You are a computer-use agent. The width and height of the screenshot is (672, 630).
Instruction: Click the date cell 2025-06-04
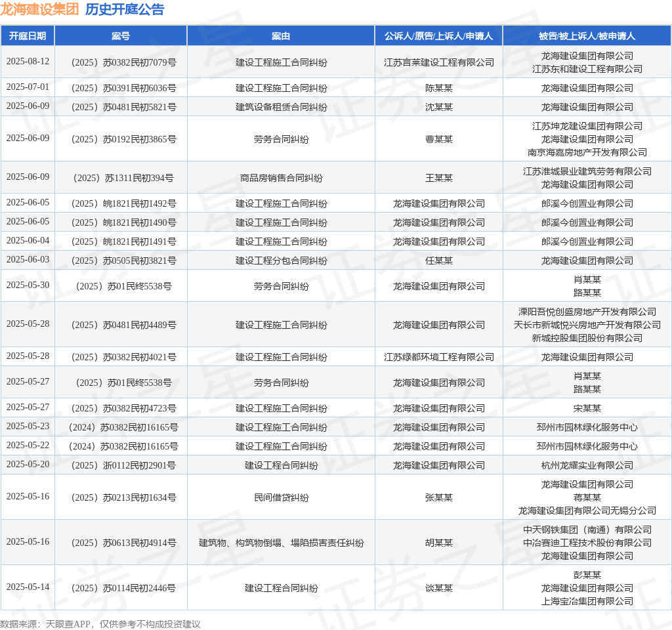tap(28, 240)
